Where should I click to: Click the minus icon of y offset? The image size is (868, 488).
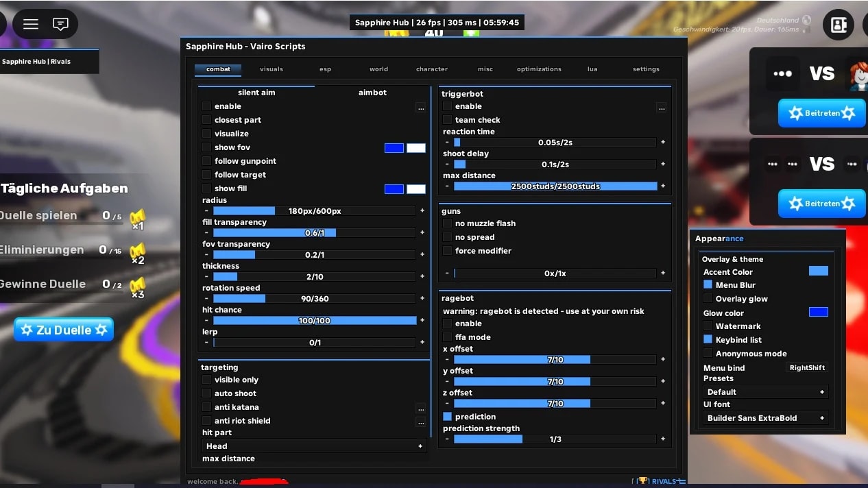click(447, 382)
